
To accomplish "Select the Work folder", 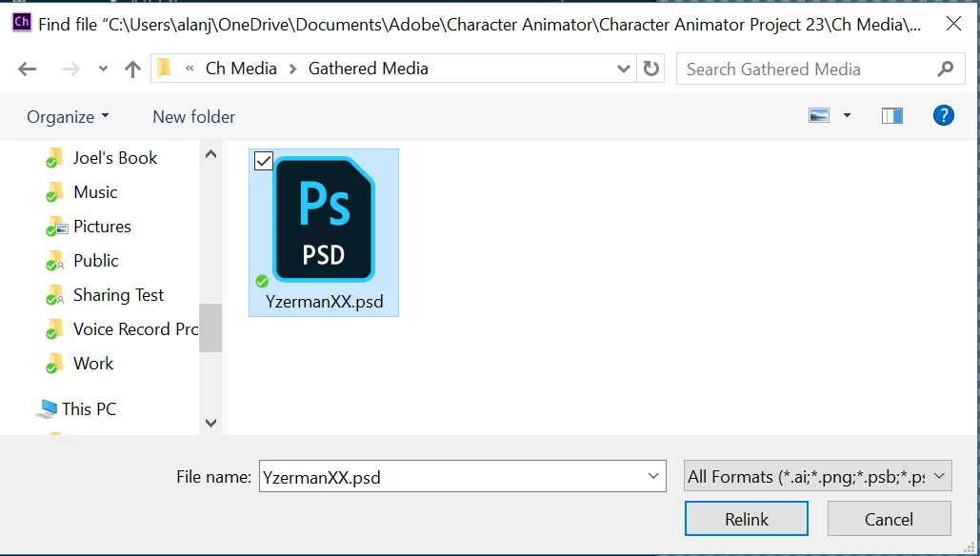I will coord(93,364).
